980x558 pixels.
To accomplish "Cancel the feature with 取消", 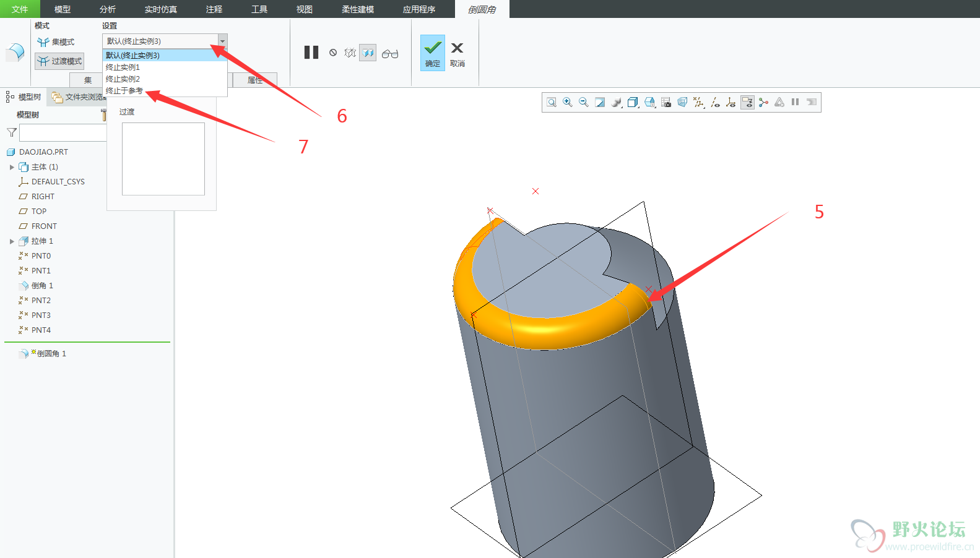I will 457,54.
